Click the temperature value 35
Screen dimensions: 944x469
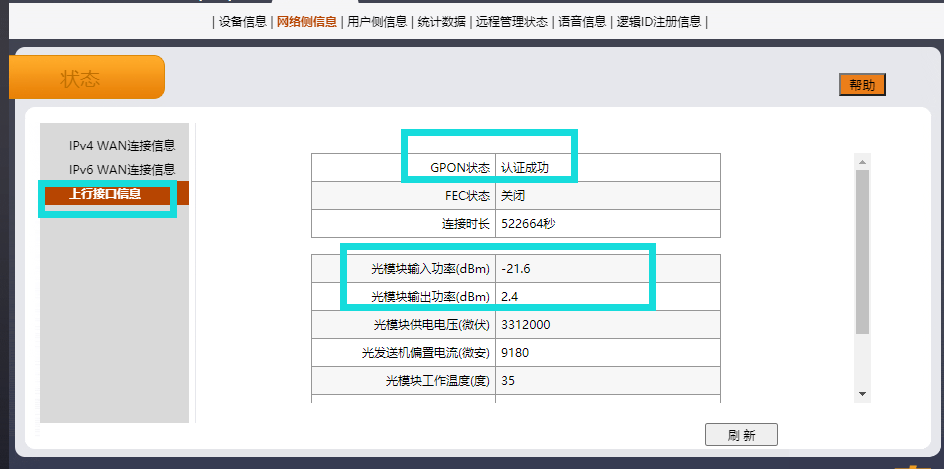[x=508, y=381]
